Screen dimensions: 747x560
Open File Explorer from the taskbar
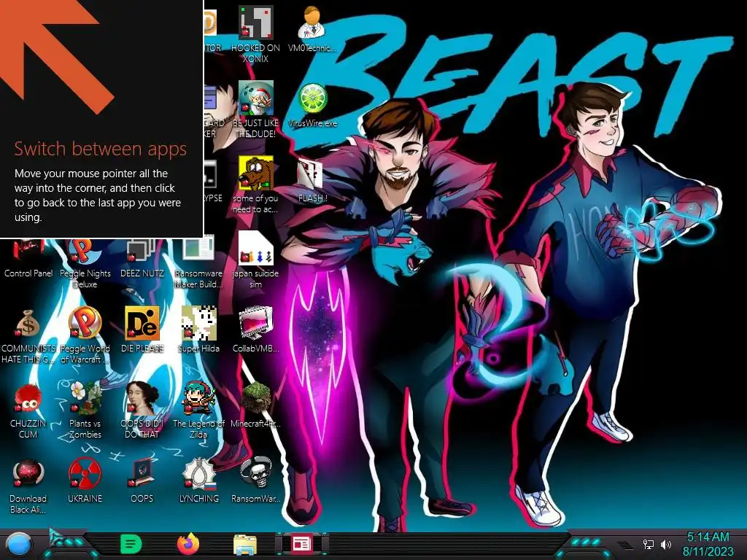245,545
